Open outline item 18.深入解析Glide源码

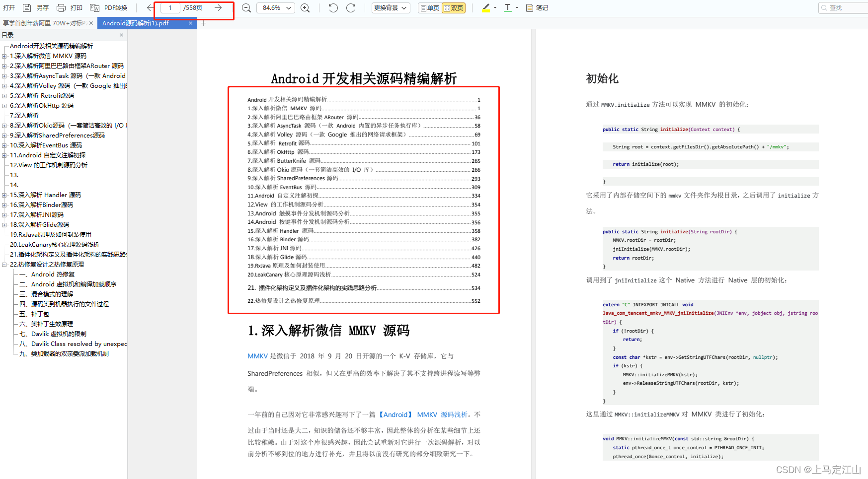pyautogui.click(x=39, y=225)
